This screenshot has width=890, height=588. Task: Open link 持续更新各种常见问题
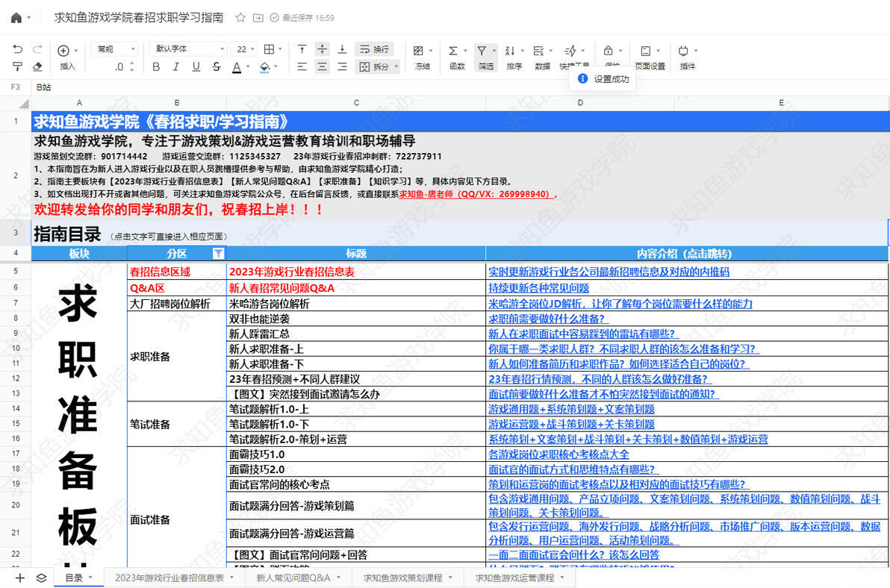click(x=538, y=288)
